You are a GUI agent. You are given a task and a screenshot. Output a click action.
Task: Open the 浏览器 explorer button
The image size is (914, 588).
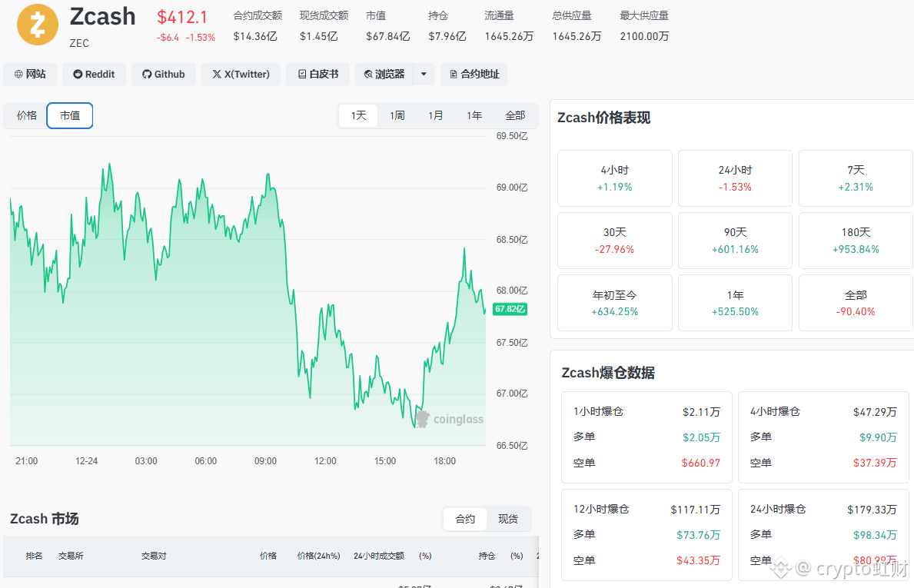click(384, 74)
